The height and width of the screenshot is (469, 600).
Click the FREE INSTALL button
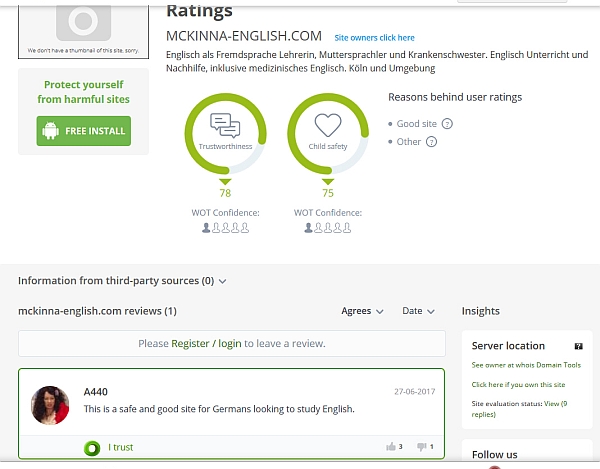click(x=83, y=131)
